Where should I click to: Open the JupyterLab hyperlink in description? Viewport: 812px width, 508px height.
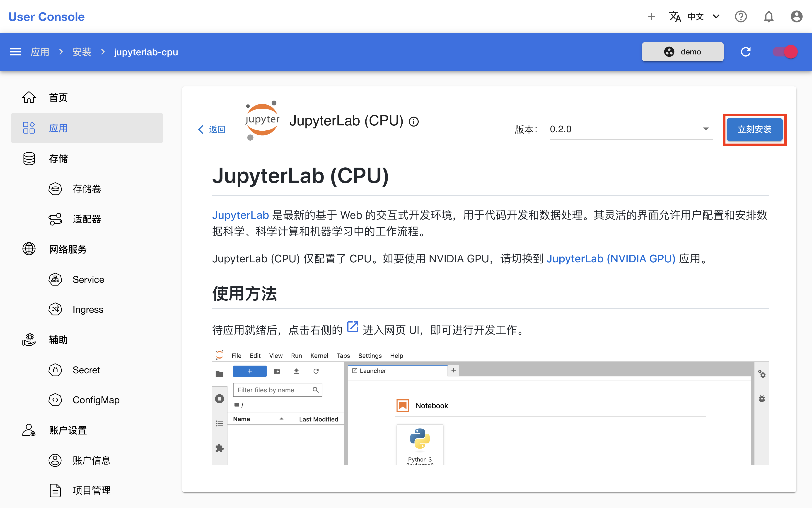[x=240, y=215]
